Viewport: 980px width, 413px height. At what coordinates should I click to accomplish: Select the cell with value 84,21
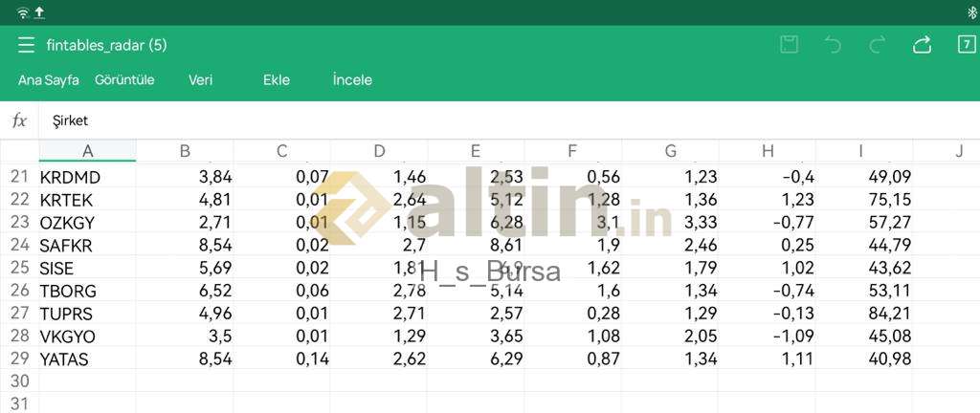(x=864, y=314)
